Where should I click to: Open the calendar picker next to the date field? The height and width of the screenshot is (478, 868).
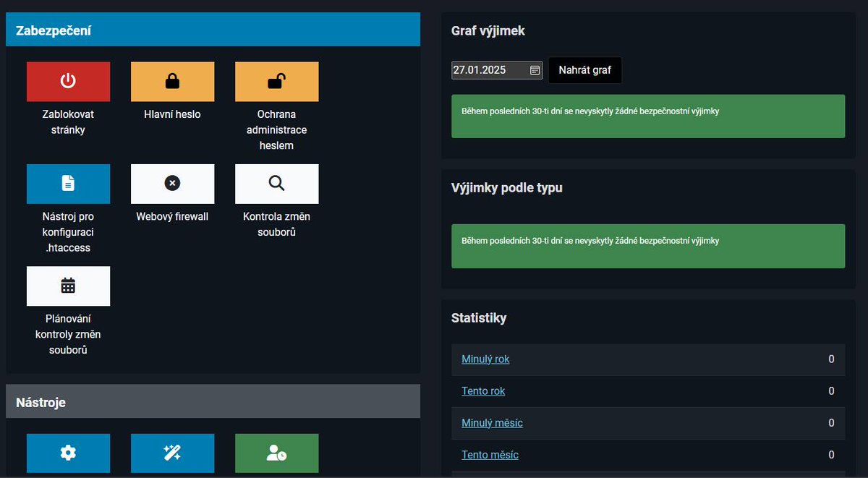click(x=533, y=69)
